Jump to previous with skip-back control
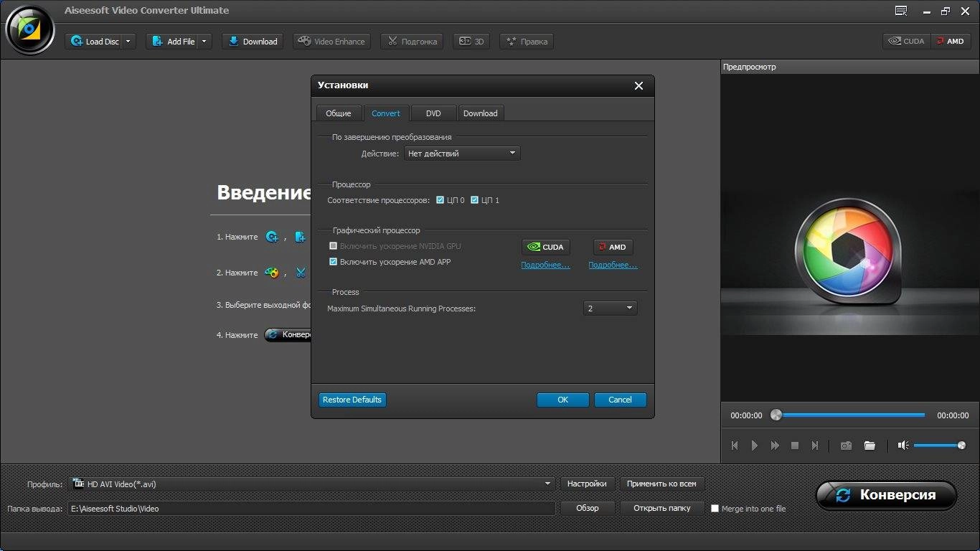The width and height of the screenshot is (980, 551). (735, 446)
